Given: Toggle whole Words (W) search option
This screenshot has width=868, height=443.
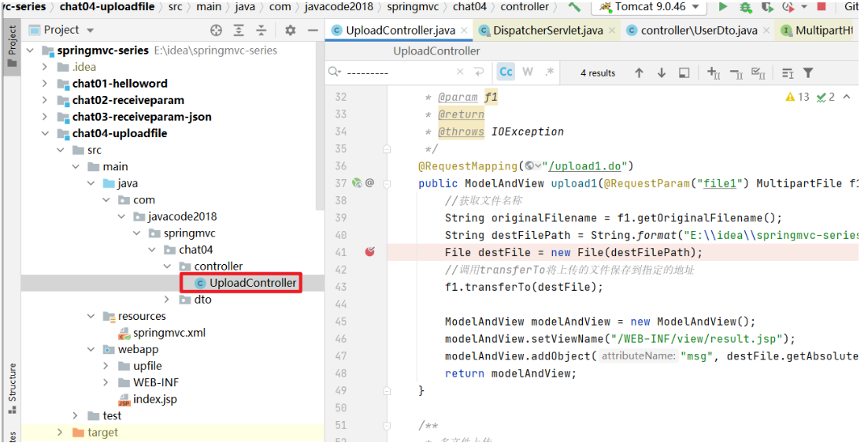Looking at the screenshot, I should click(528, 72).
